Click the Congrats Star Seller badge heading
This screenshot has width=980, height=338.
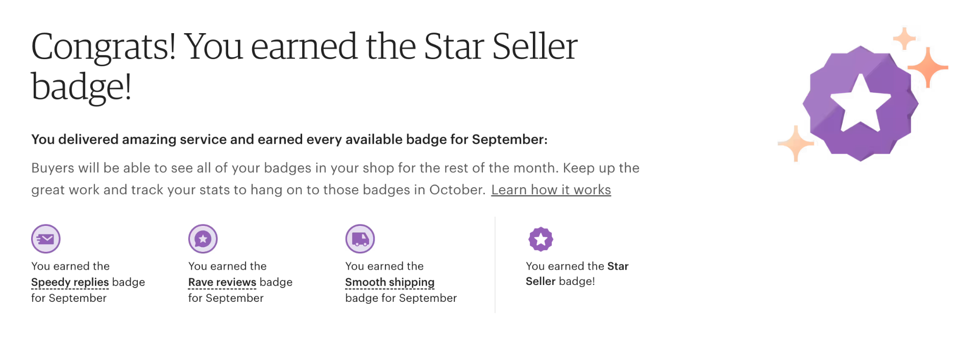pos(304,66)
